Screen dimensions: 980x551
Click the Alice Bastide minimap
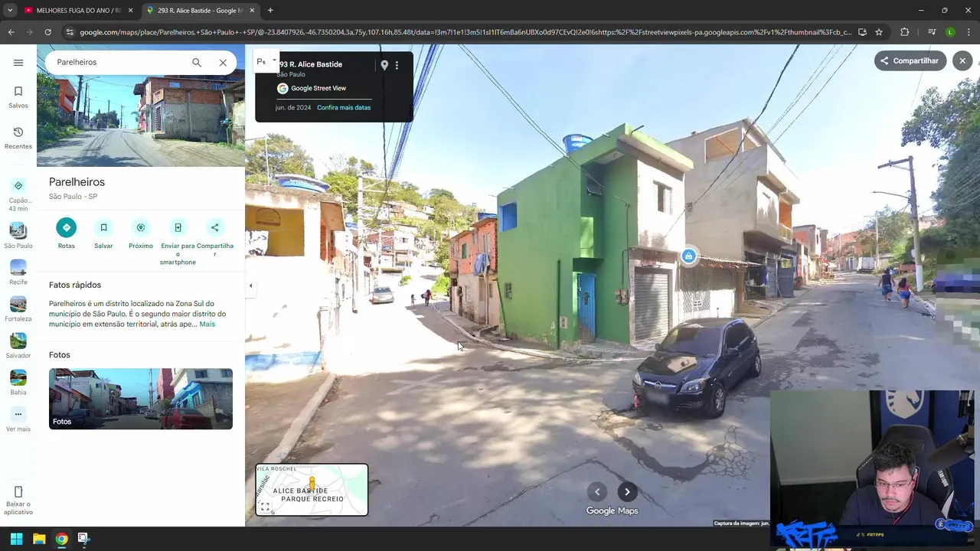[312, 490]
